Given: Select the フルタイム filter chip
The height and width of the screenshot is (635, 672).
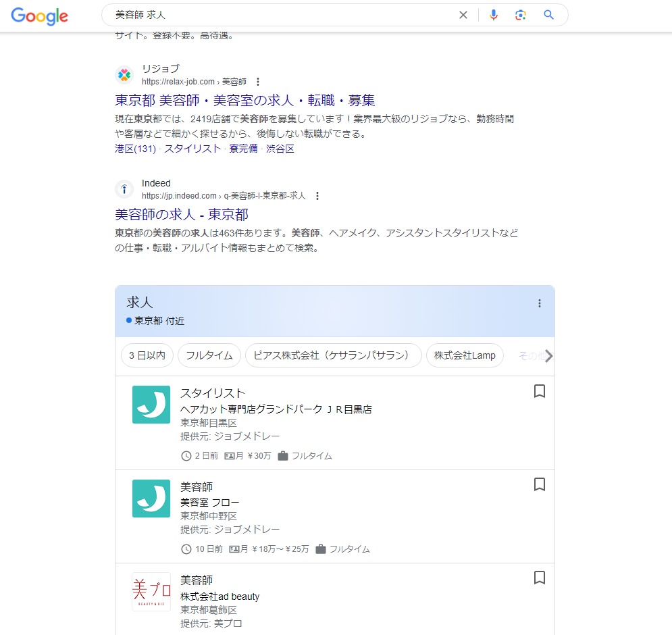Looking at the screenshot, I should (209, 355).
